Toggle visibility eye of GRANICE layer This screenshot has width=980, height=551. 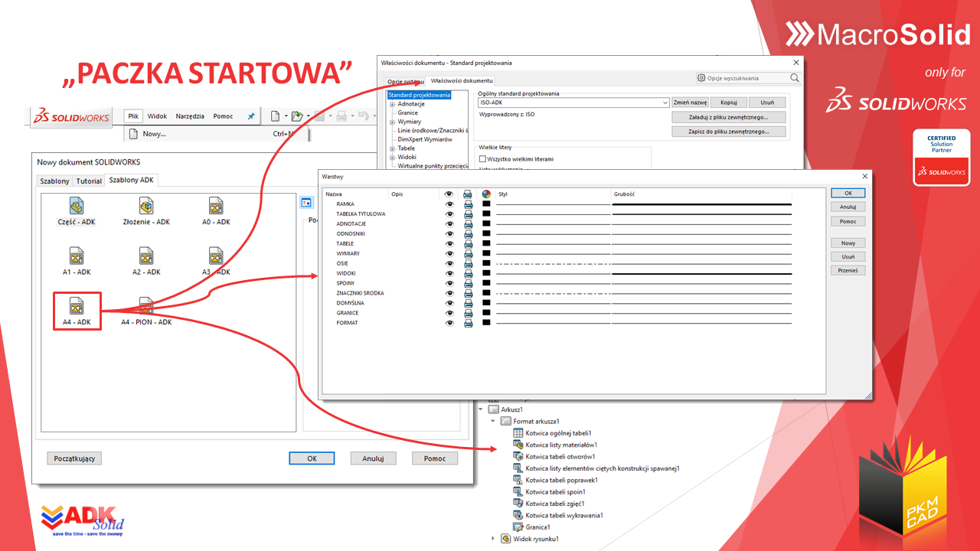(449, 313)
